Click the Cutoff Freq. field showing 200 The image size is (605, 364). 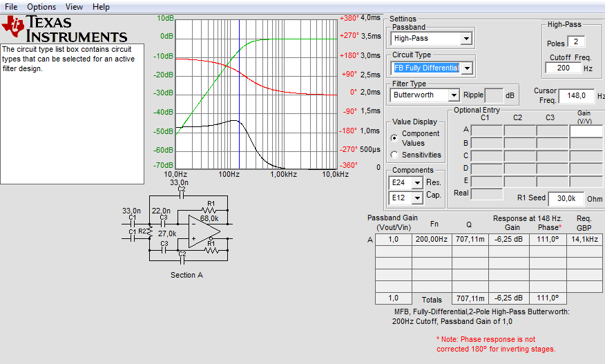tap(564, 68)
